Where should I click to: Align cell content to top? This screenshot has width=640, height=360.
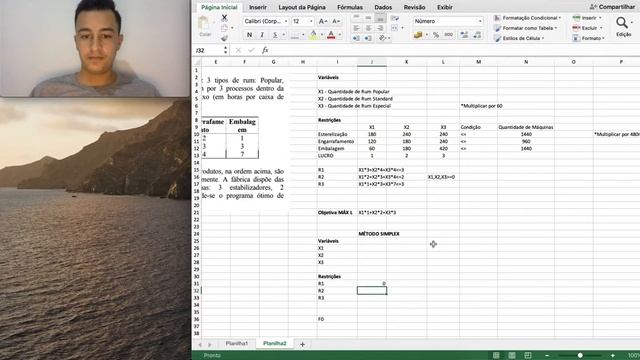point(356,18)
